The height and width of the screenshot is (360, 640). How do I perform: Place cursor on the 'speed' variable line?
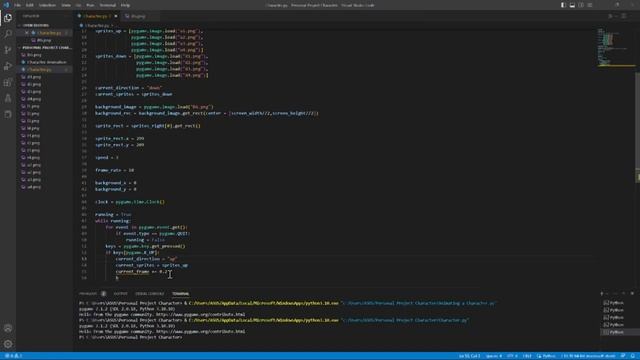pos(107,158)
